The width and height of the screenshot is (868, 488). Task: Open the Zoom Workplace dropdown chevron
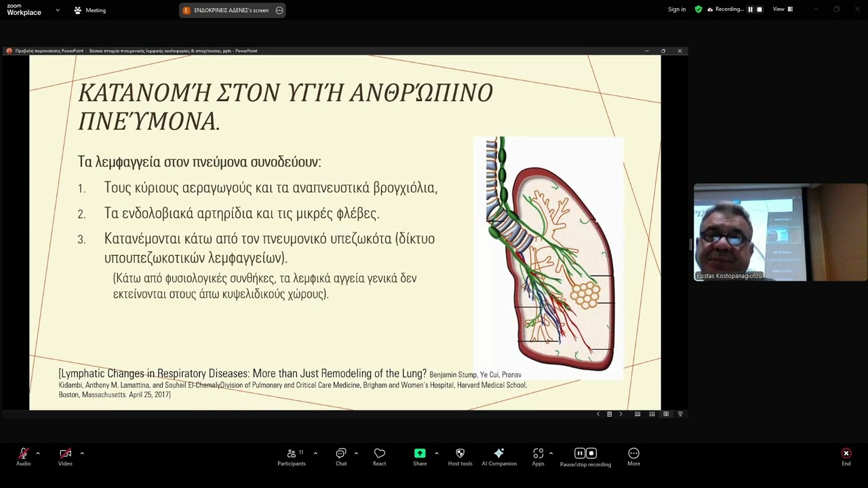coord(58,10)
